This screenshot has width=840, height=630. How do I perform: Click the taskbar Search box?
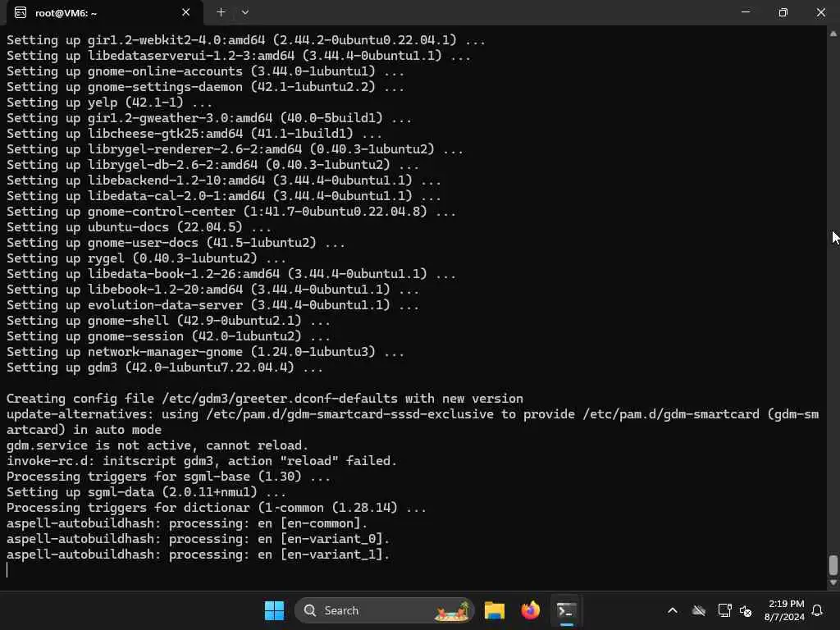click(x=385, y=610)
